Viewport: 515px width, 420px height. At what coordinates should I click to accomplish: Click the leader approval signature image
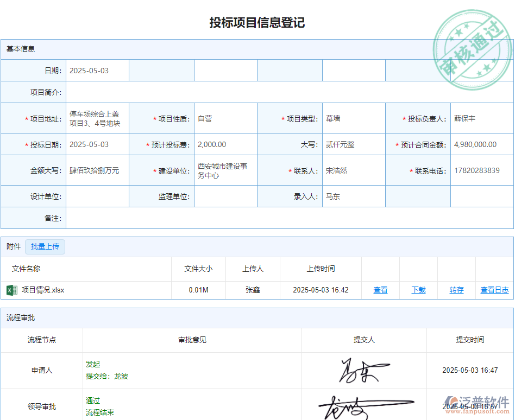[x=363, y=406]
